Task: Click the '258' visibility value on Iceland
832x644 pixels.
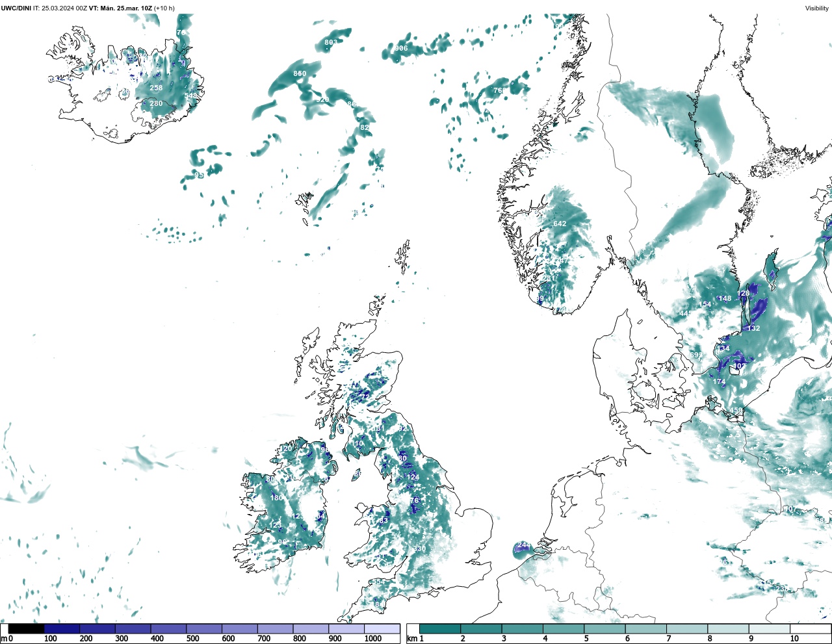Action: point(156,88)
